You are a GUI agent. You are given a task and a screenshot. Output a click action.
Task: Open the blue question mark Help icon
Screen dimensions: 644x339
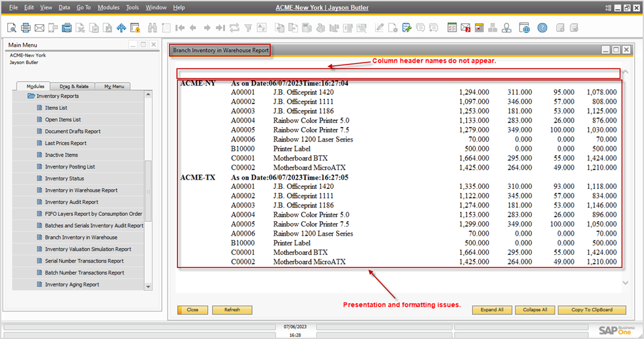(x=542, y=28)
